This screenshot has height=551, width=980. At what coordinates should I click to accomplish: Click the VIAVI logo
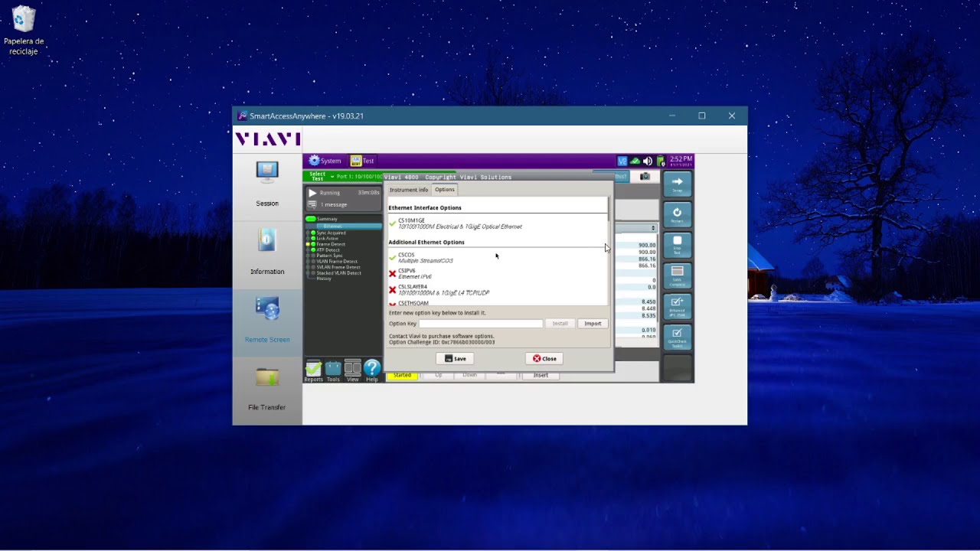pyautogui.click(x=267, y=139)
